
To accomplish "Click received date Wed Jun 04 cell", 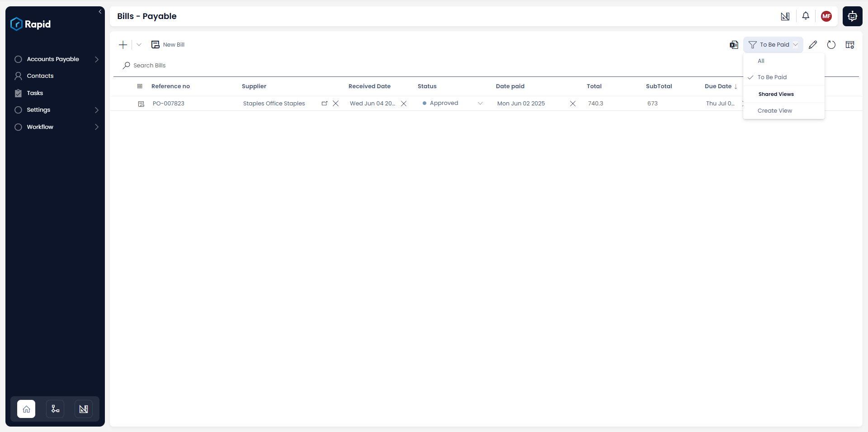I will (373, 104).
